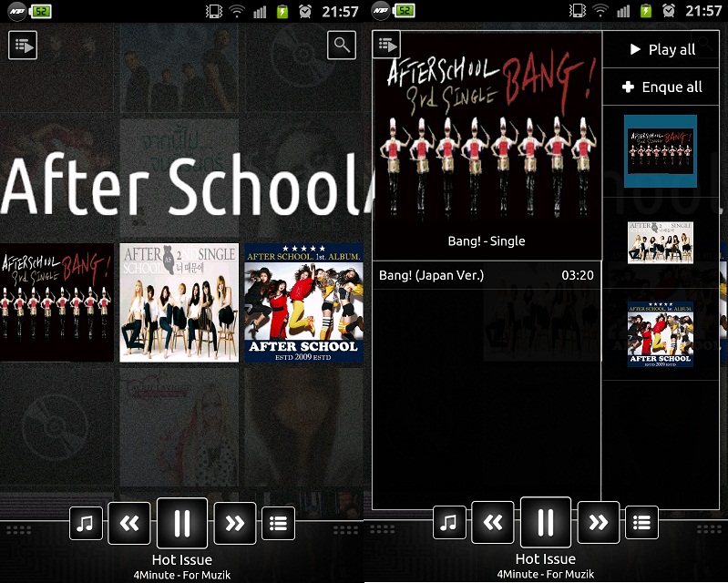Tap battery 52 indicator in left status bar
This screenshot has width=728, height=583.
[x=41, y=11]
